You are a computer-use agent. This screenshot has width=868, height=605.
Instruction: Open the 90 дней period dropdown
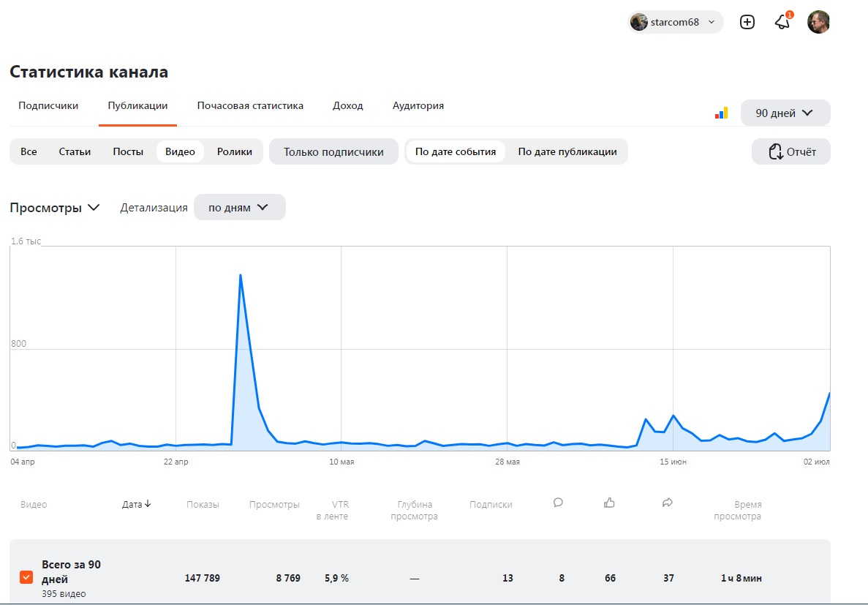click(x=785, y=113)
